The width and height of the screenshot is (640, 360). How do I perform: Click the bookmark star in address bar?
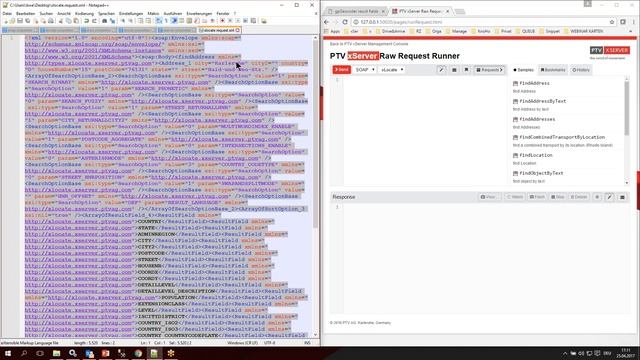611,22
